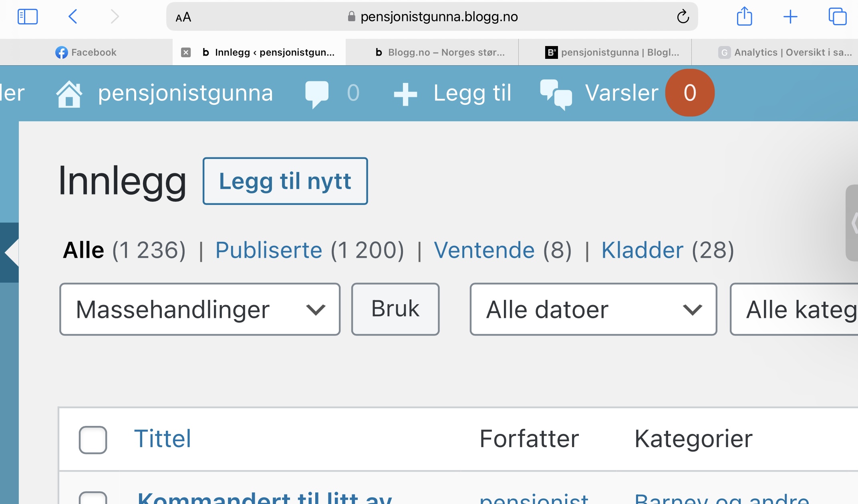The width and height of the screenshot is (858, 504).
Task: Click the Varsler chat bubbles icon
Action: coord(556,95)
